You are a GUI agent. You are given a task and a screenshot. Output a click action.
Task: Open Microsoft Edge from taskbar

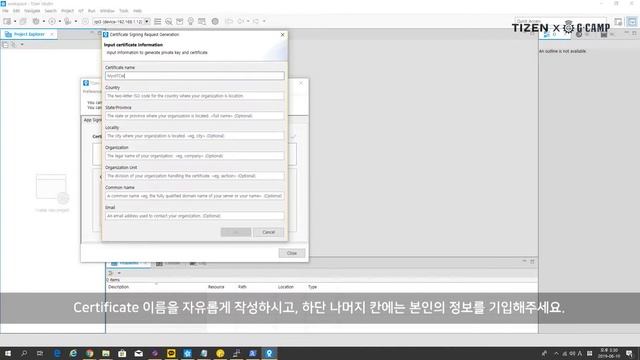click(57, 353)
